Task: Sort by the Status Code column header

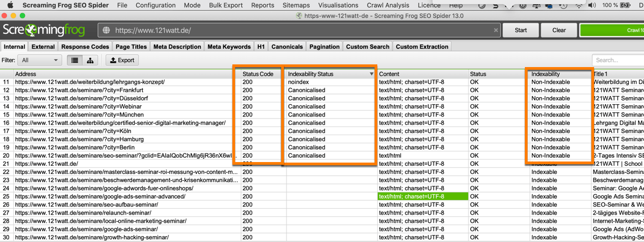Action: pos(263,74)
